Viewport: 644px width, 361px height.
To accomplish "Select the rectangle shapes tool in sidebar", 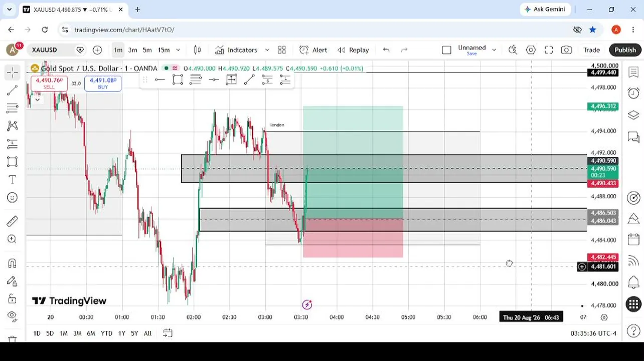I will point(13,161).
